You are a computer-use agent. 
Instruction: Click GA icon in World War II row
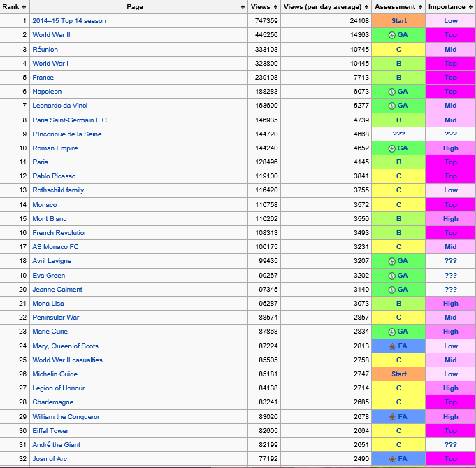[x=392, y=35]
